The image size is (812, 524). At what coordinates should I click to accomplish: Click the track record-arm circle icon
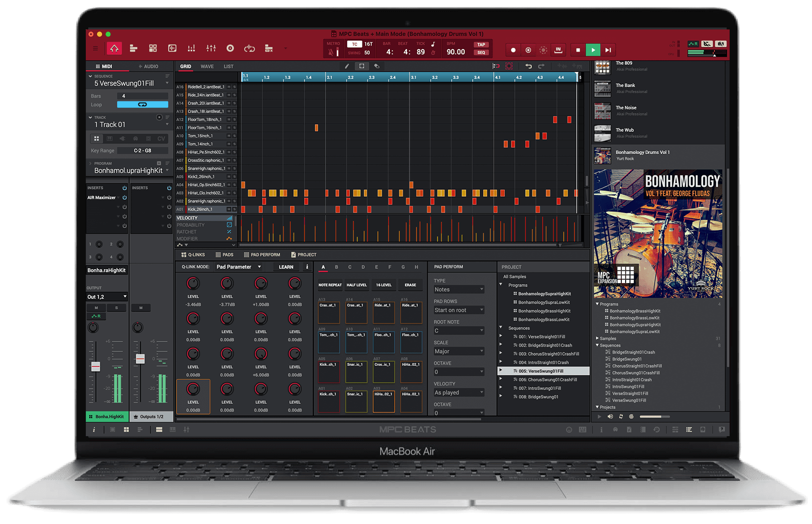(x=159, y=117)
